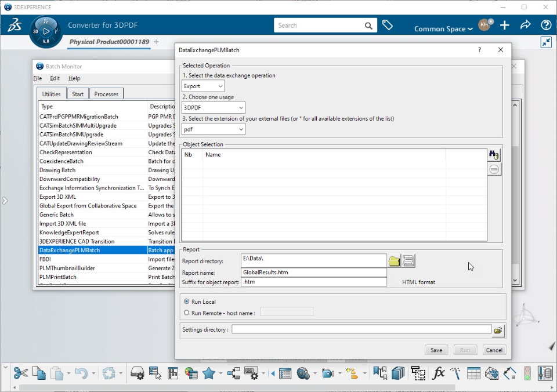
Task: Open dropdown arrow next to star icon
Action: [220, 373]
